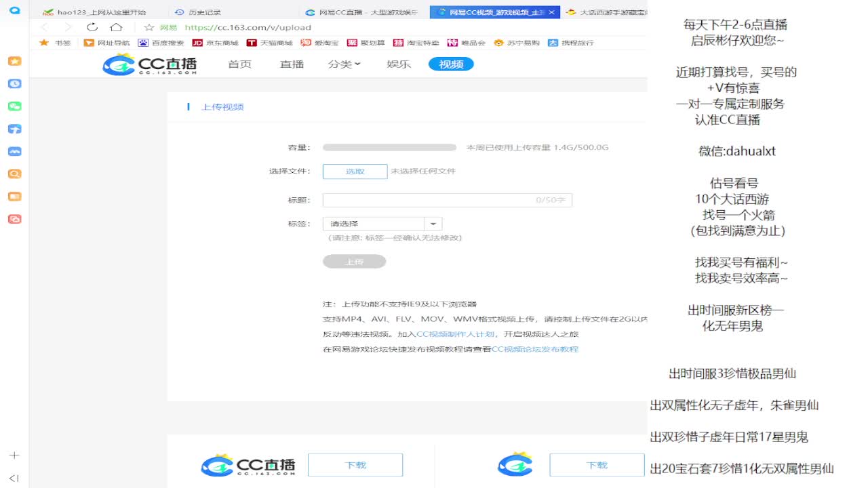The height and width of the screenshot is (488, 868).
Task: Open the 娱乐 navigation item
Action: click(x=399, y=64)
